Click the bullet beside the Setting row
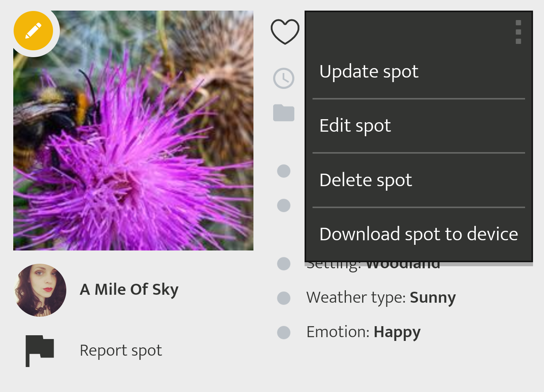 point(284,264)
